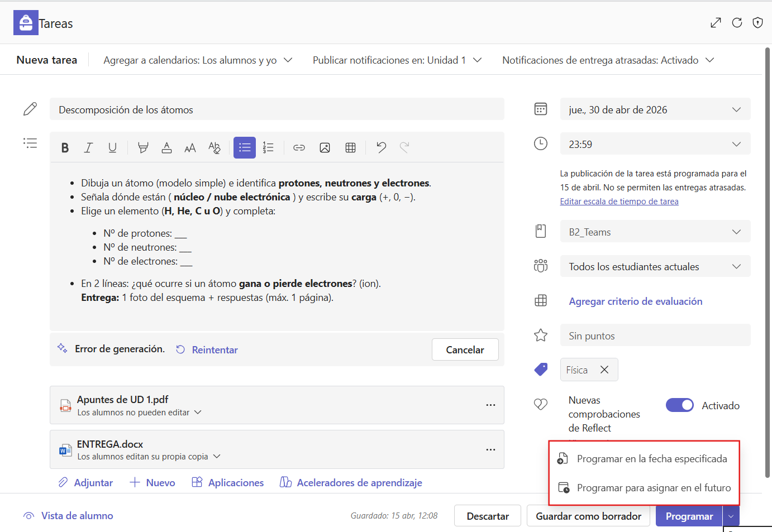Click the Descomposición de los átomos title field
772x532 pixels.
[277, 109]
